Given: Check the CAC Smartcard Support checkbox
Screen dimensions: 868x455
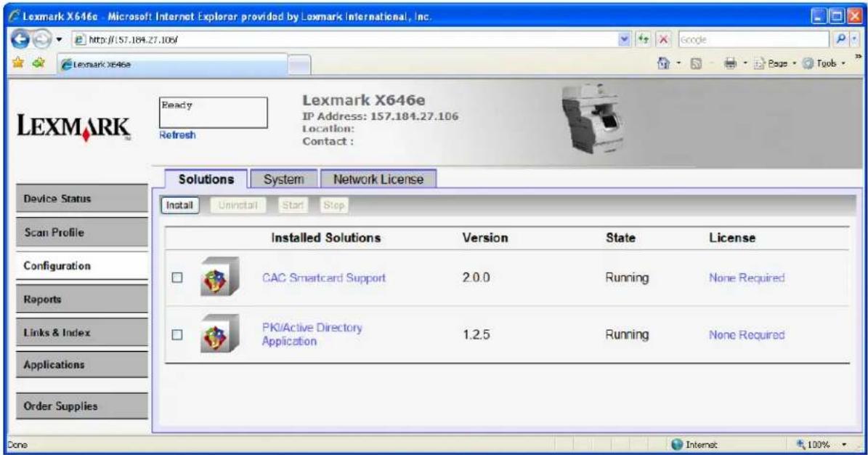Looking at the screenshot, I should [177, 277].
